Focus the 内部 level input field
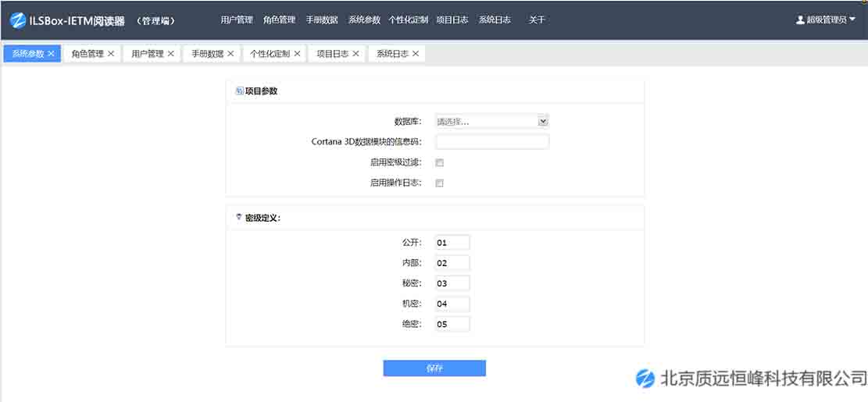 click(452, 263)
